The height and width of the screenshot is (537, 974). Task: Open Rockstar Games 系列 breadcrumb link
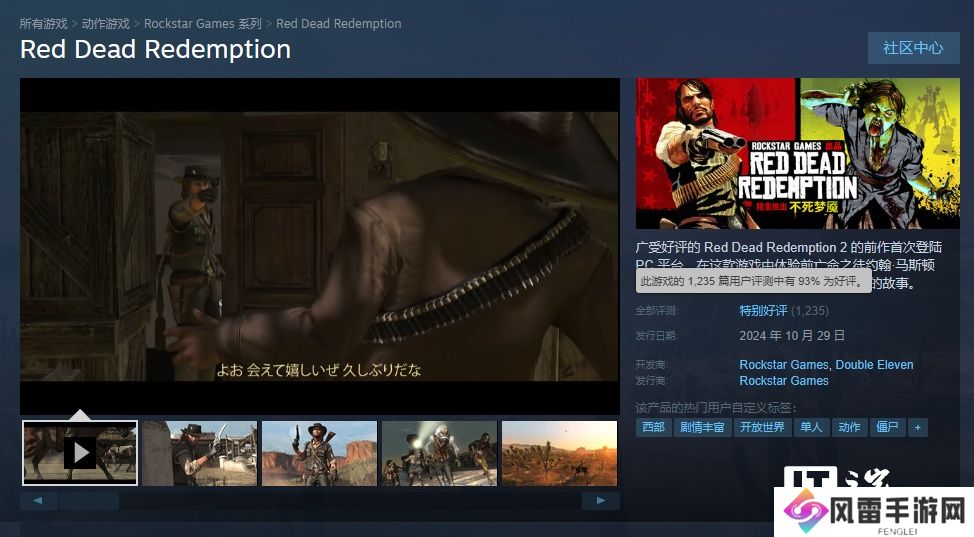[203, 24]
